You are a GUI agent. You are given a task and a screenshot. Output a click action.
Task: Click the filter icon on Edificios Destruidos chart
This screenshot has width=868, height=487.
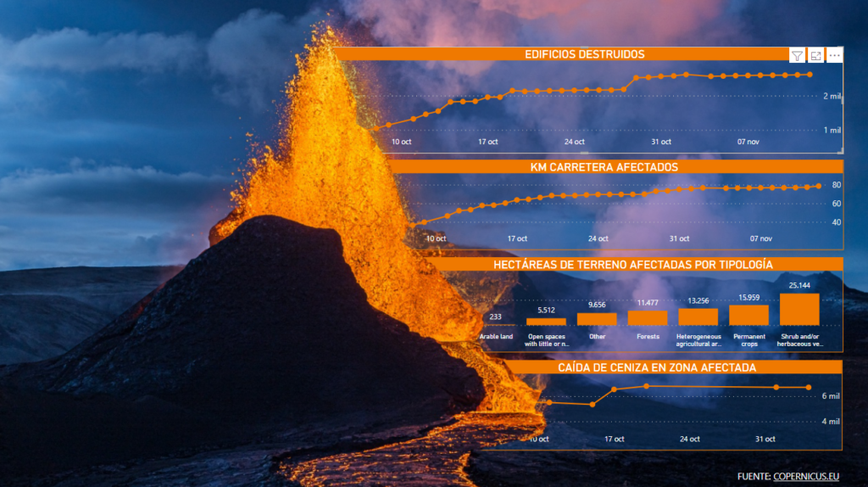(797, 55)
